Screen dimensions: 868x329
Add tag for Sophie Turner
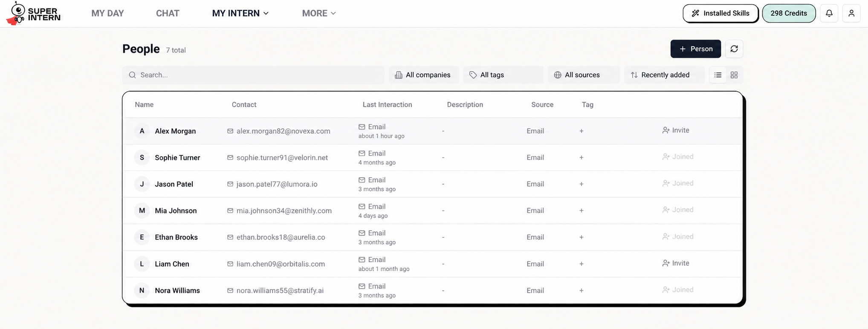(581, 157)
